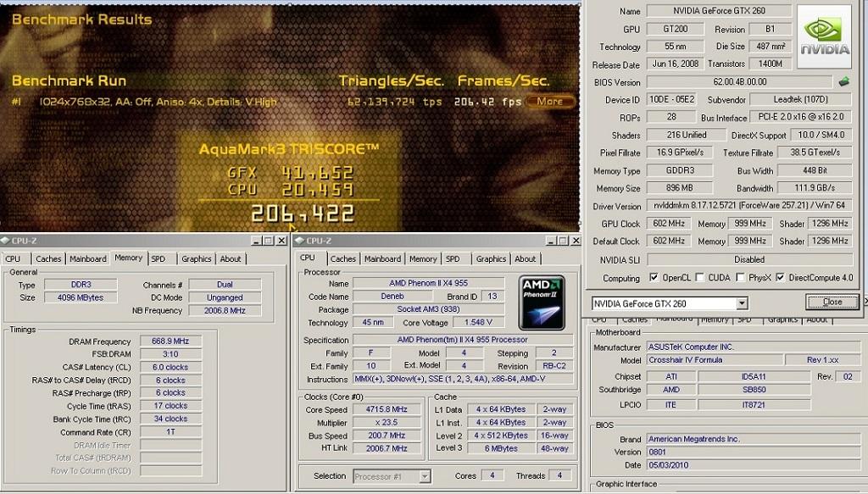Click the BIOS Version field 62.00.4B.00.00

[739, 82]
